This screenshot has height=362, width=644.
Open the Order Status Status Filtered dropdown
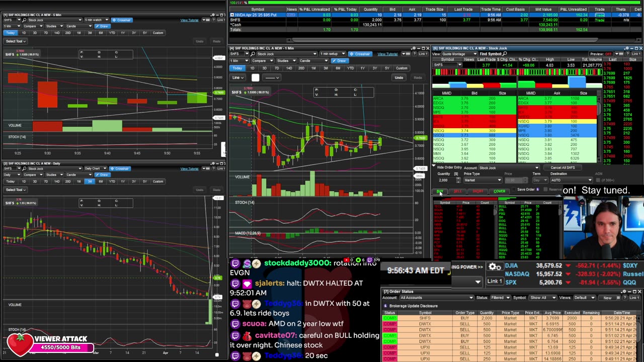click(501, 298)
